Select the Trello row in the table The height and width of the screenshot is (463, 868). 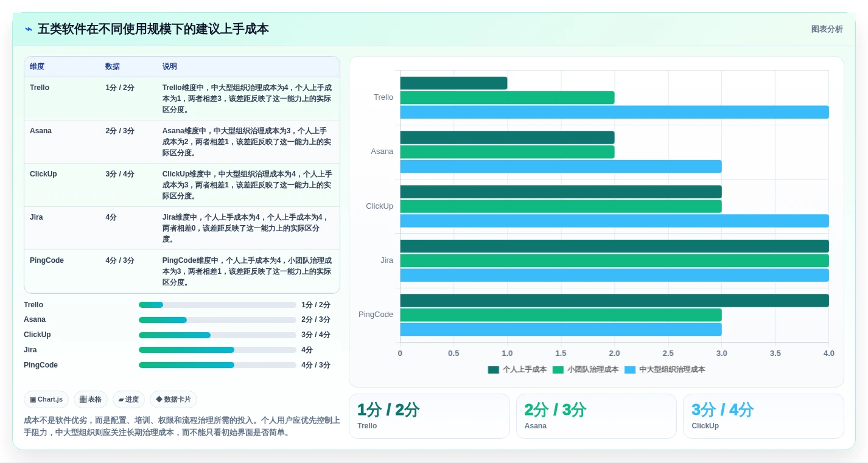(x=182, y=99)
